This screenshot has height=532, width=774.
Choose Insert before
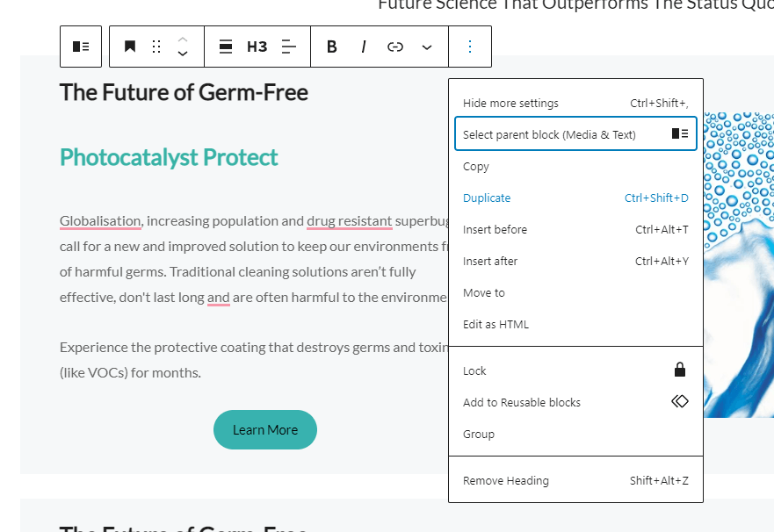tap(575, 229)
